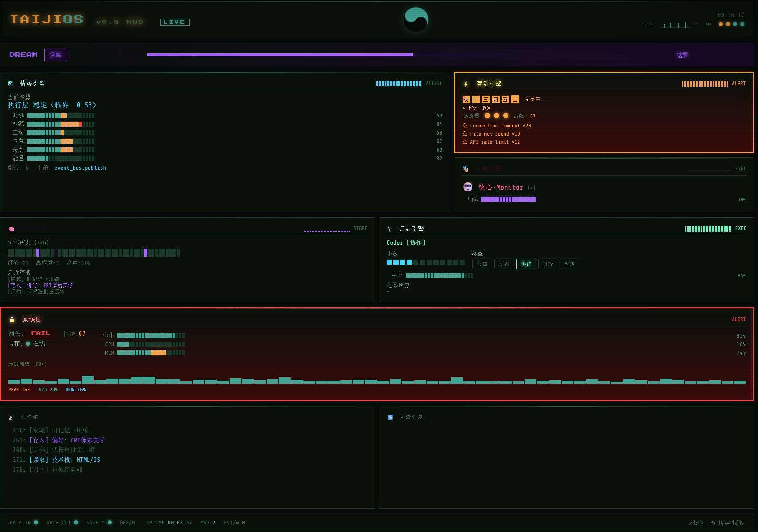Viewport: 758px width, 532px height.
Task: Click the first orange ENG indicator dot in the header
Action: coord(721,24)
